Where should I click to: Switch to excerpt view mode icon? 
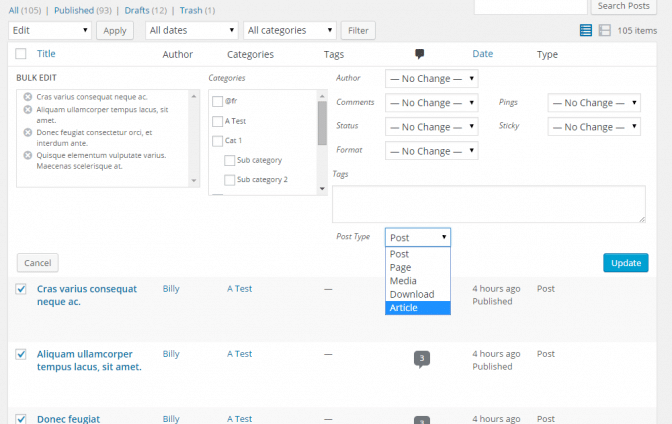coord(605,30)
